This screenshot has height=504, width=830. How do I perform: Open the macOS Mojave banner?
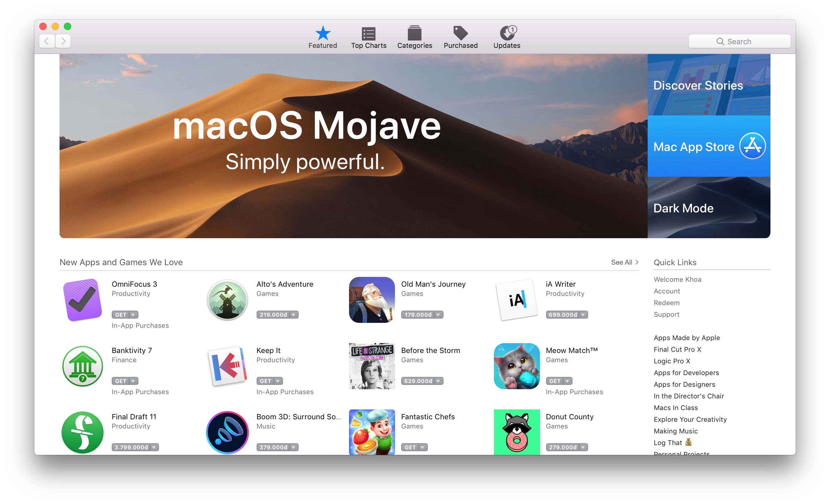353,146
